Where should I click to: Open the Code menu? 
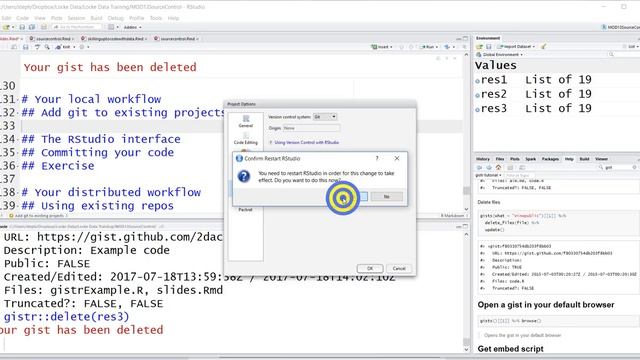coord(22,18)
